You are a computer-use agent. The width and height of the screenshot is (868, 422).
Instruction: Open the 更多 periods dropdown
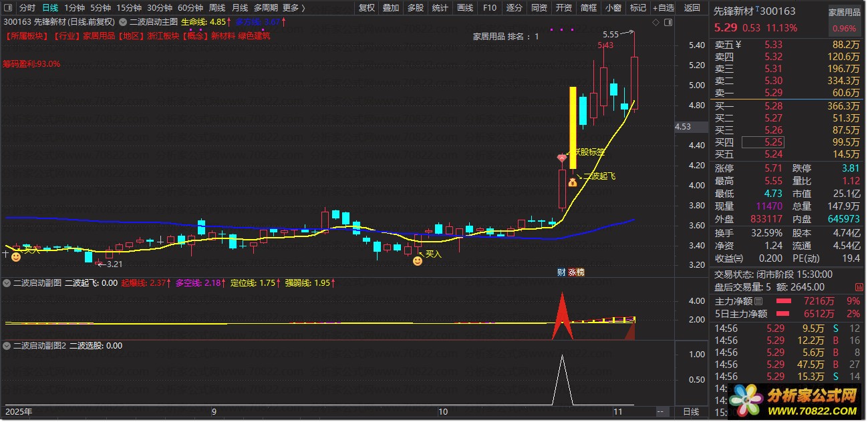click(293, 8)
